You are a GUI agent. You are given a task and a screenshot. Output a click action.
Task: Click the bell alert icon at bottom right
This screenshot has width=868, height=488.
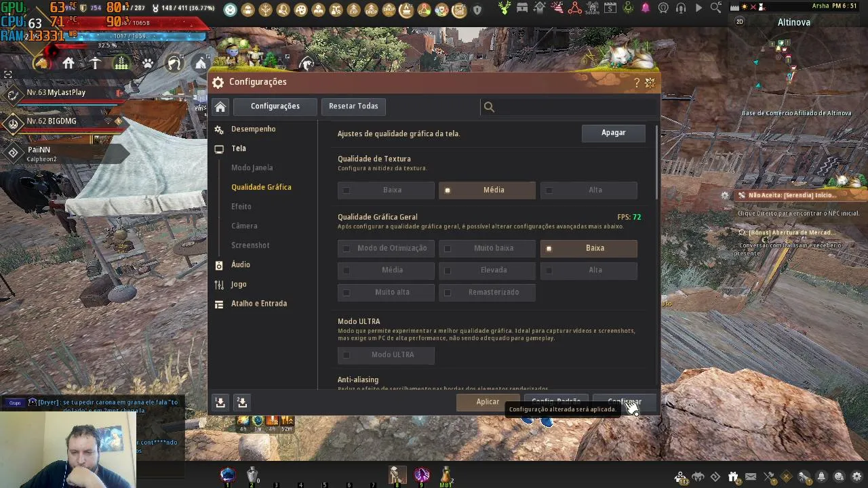821,476
